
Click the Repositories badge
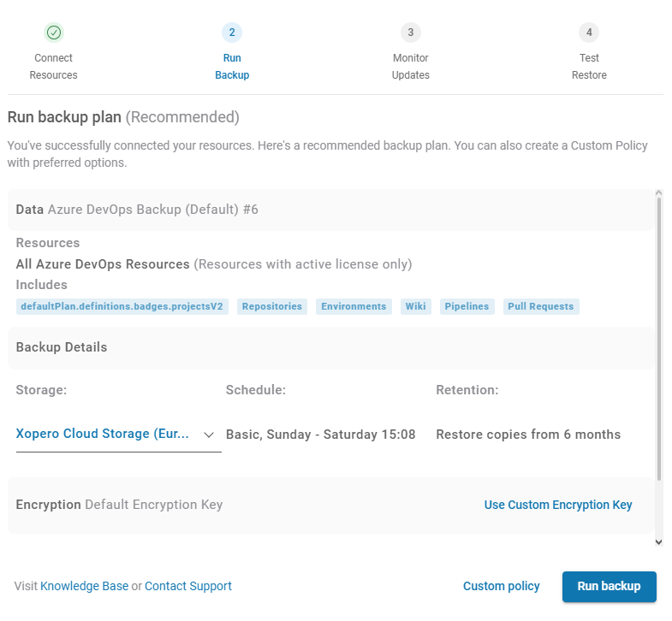pos(272,306)
